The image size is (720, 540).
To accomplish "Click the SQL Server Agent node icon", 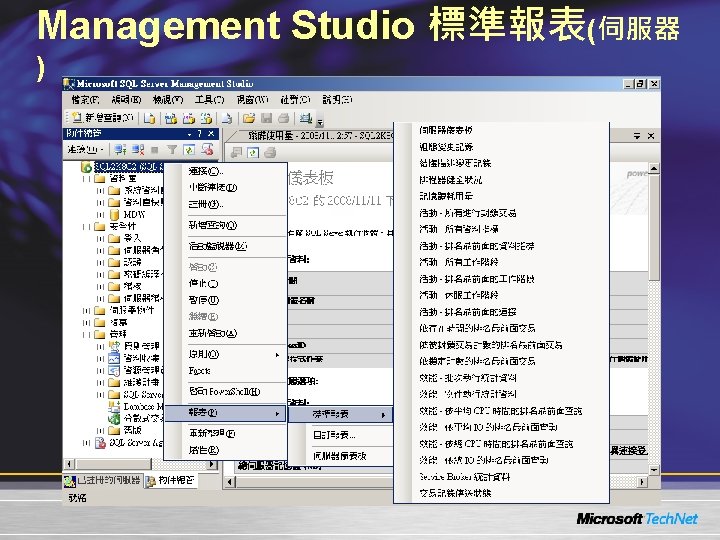I will tap(100, 443).
